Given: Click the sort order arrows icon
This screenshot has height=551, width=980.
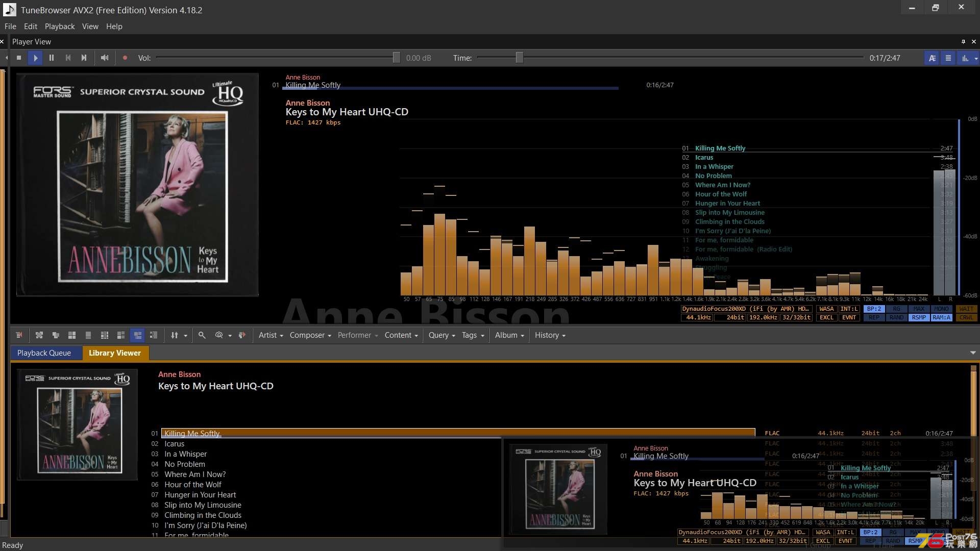Looking at the screenshot, I should tap(175, 335).
